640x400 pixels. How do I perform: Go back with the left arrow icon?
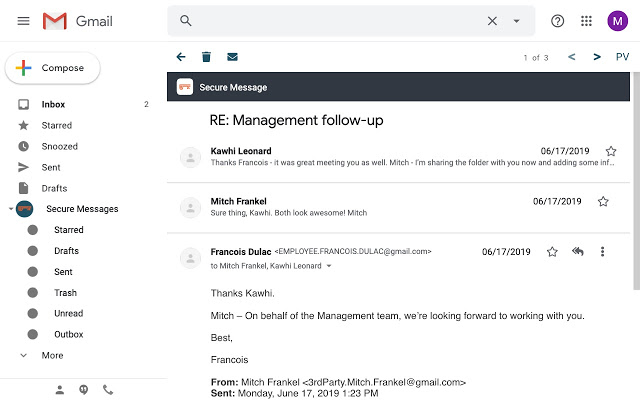(x=181, y=57)
